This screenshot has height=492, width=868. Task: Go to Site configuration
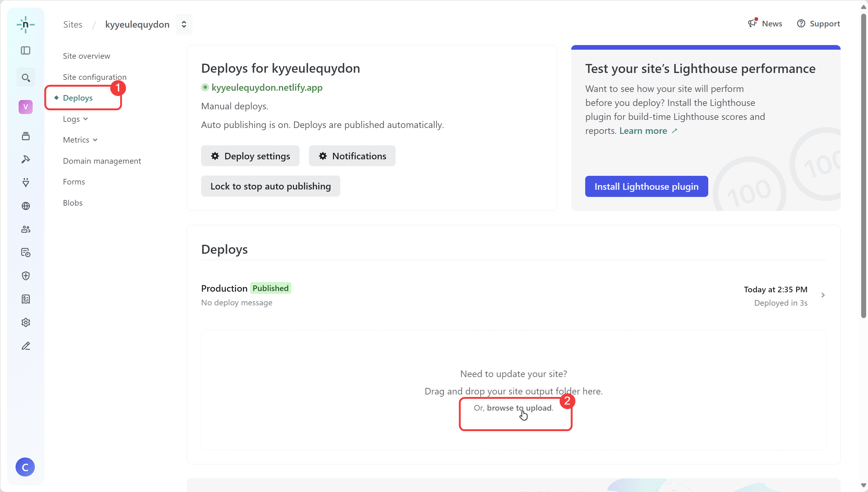95,77
